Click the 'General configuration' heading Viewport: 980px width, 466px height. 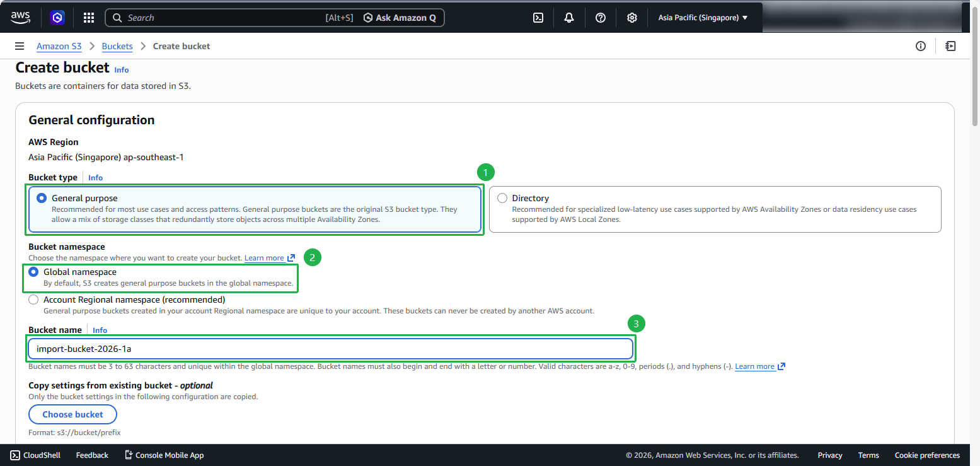pos(91,120)
